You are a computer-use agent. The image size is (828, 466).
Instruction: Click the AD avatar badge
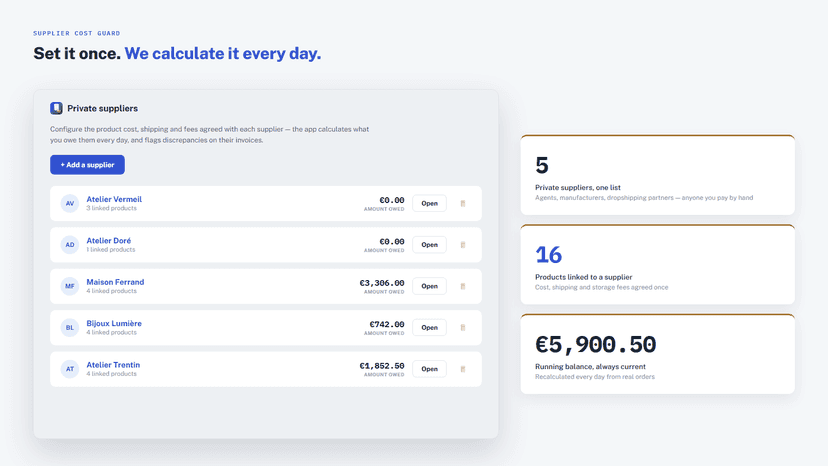tap(70, 245)
